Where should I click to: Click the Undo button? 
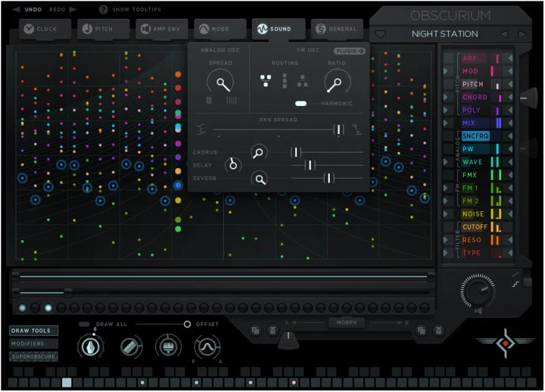(x=27, y=9)
